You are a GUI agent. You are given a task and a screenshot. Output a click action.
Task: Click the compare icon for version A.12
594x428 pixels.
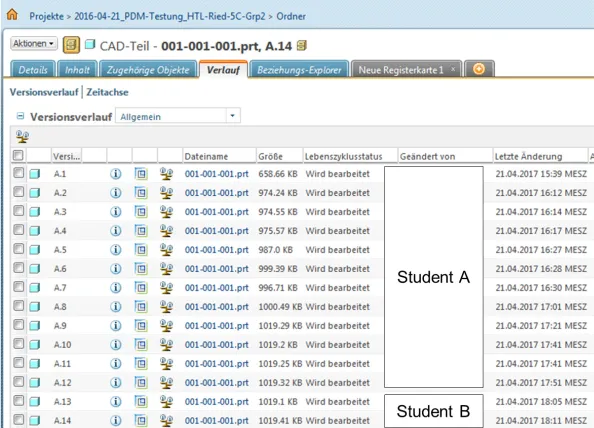pos(166,383)
